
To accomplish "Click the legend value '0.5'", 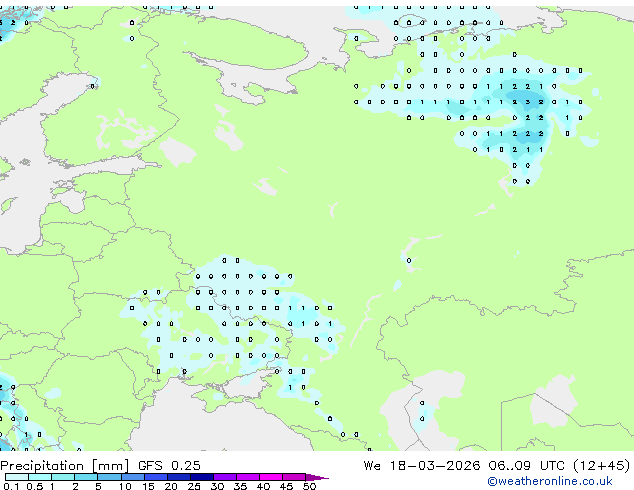I will tap(34, 486).
